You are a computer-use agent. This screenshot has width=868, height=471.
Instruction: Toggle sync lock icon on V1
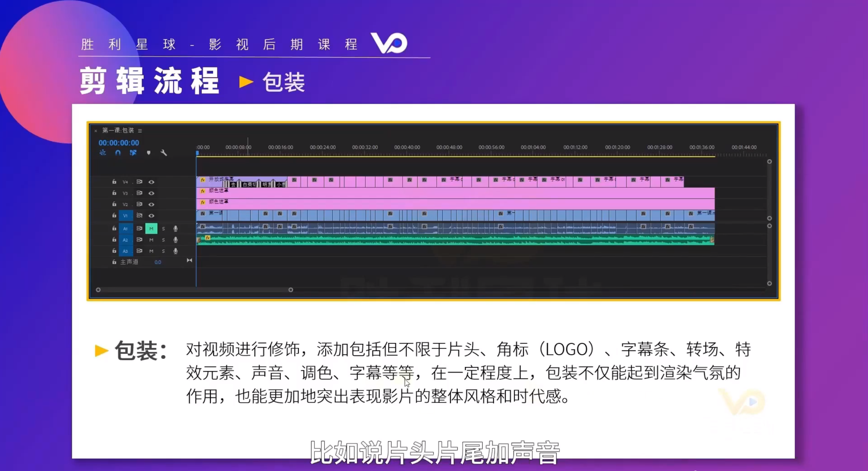pyautogui.click(x=139, y=215)
